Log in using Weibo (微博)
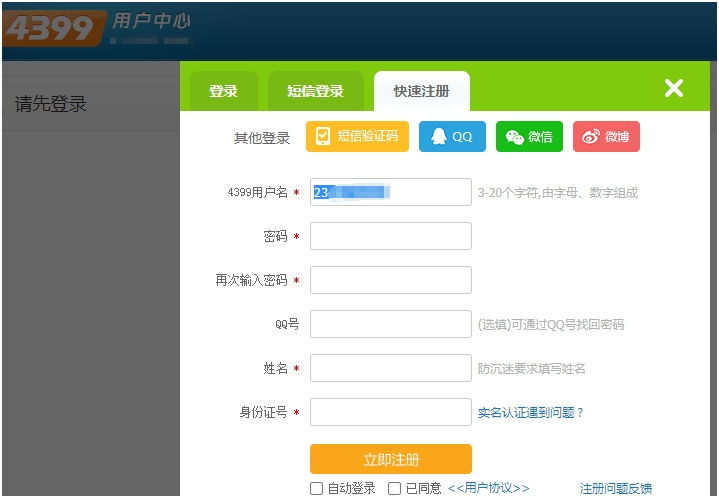 (606, 137)
